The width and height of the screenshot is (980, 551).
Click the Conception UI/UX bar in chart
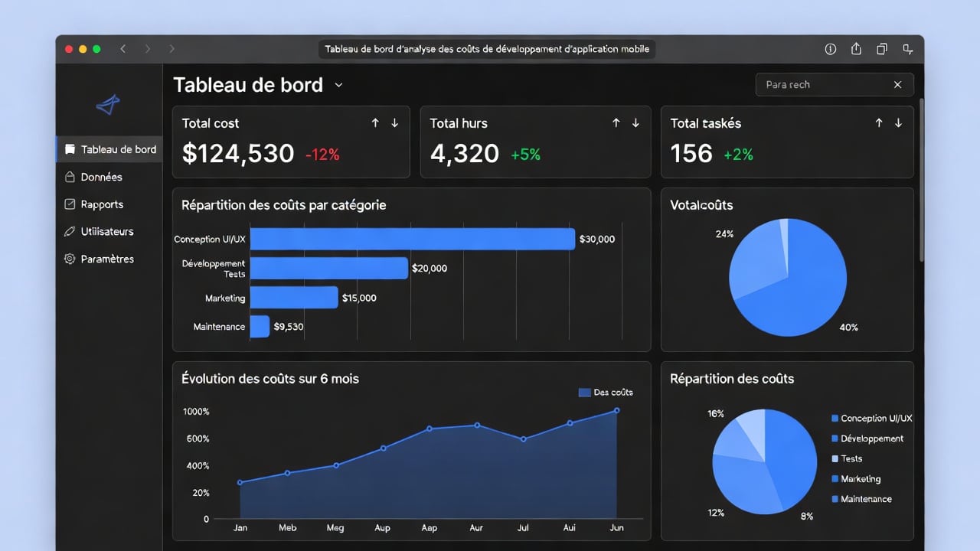coord(412,239)
